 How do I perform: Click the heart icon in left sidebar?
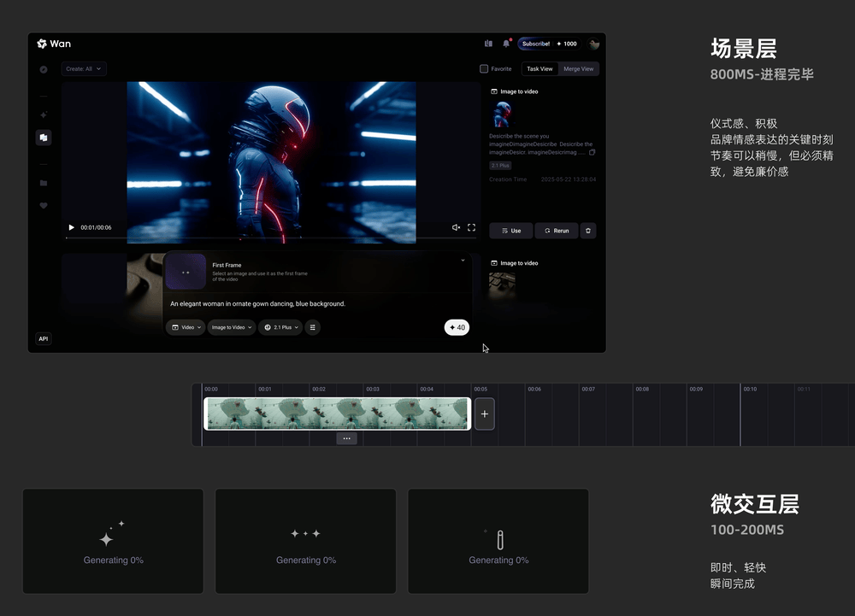pyautogui.click(x=44, y=206)
